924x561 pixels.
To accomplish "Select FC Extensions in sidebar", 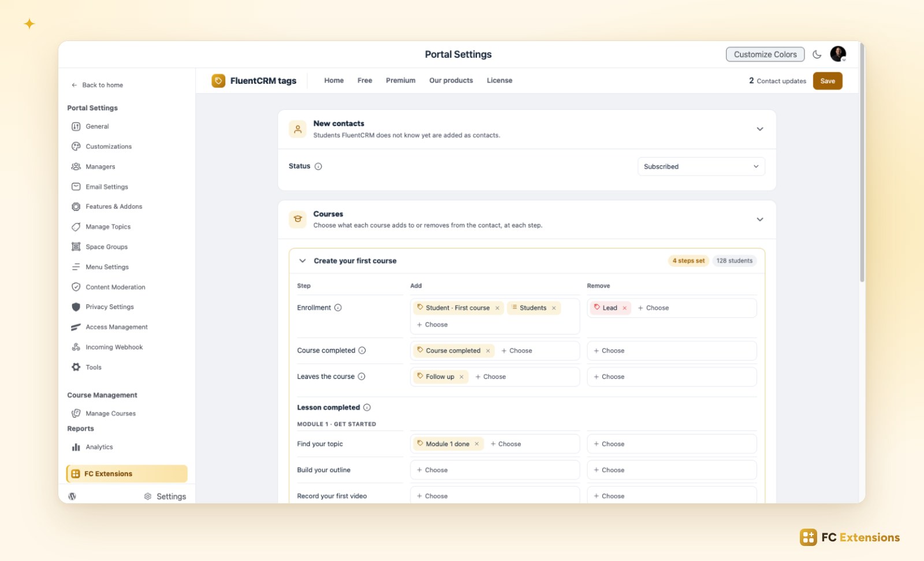I will coord(127,474).
